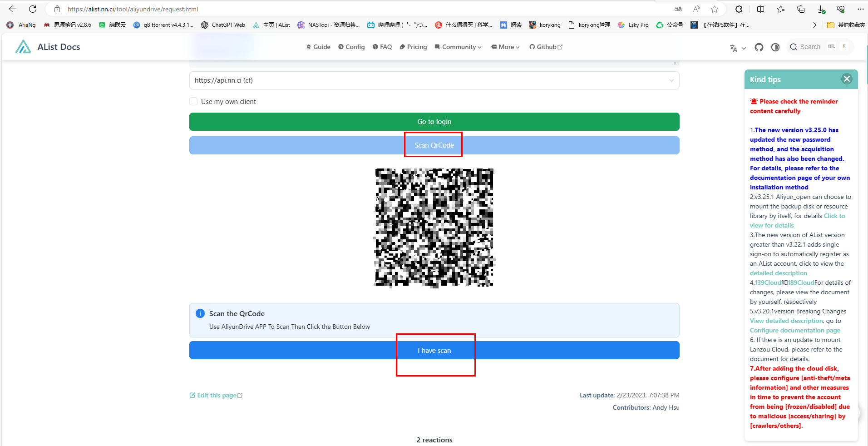
Task: Toggle browser split screen icon
Action: (x=761, y=9)
